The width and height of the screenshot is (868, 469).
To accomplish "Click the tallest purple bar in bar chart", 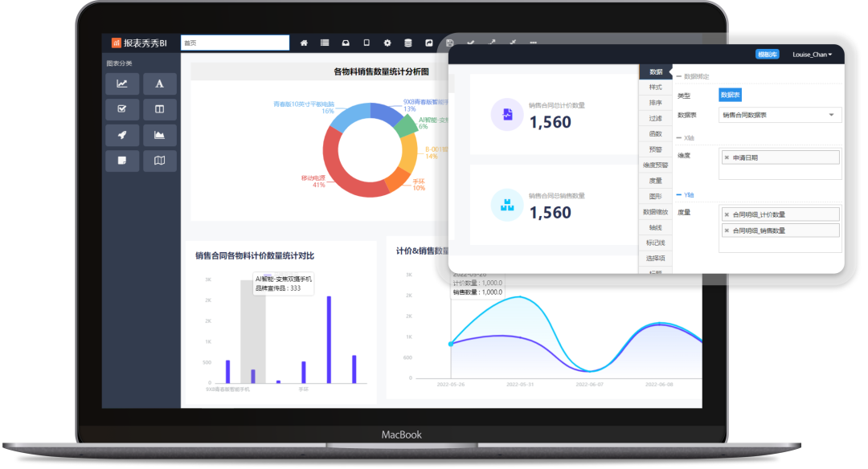I will [x=329, y=340].
